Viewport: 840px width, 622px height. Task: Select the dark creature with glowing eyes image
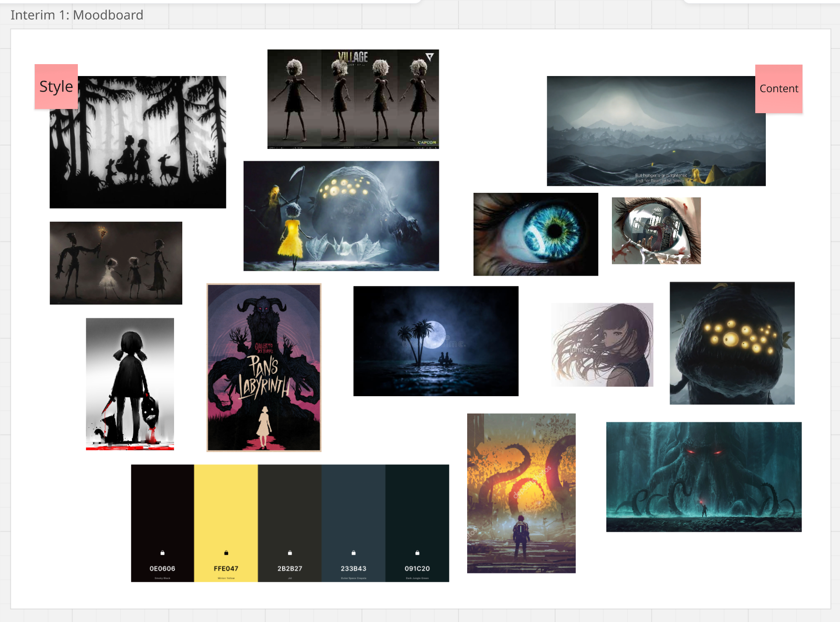732,343
